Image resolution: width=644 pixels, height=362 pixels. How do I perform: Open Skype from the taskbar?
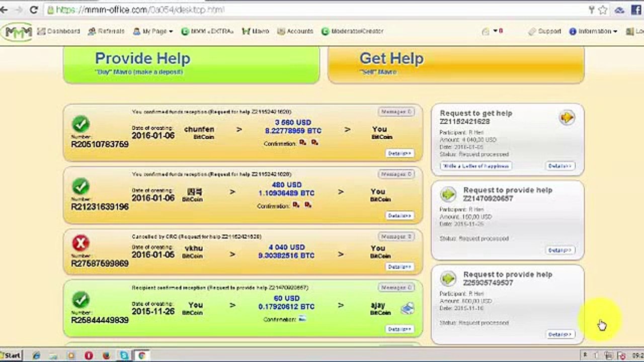124,355
